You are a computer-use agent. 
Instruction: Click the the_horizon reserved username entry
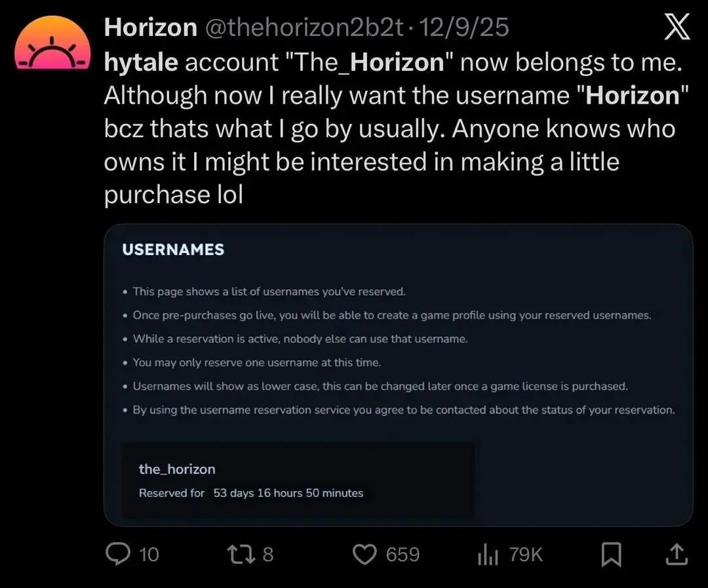[x=177, y=469]
